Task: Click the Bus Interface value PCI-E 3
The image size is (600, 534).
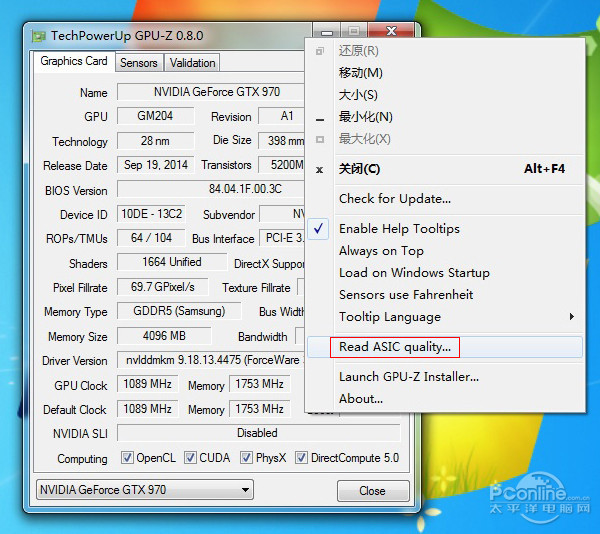Action: coord(282,238)
